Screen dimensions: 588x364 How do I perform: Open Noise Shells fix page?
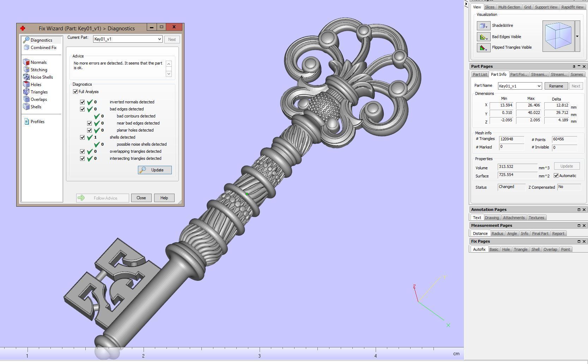[x=26, y=77]
